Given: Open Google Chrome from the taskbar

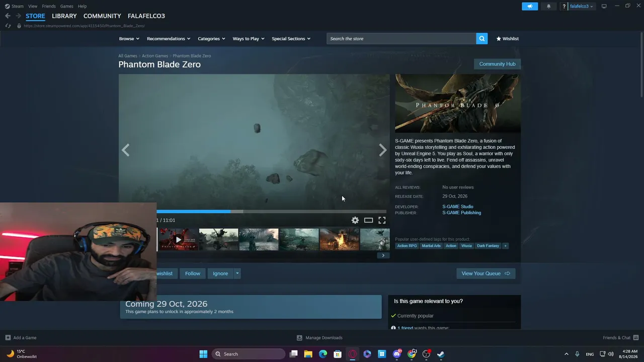Looking at the screenshot, I should 412,354.
